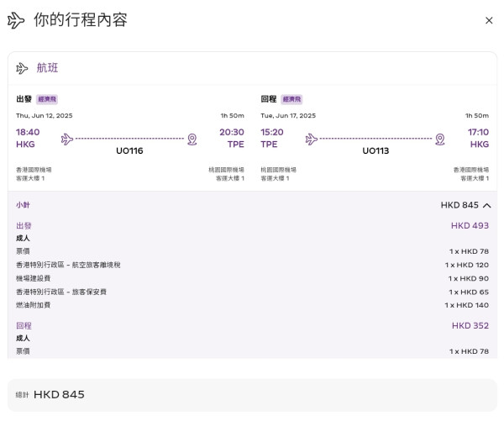Image resolution: width=504 pixels, height=437 pixels.
Task: Click the 17:10 arrival time
Action: [478, 132]
